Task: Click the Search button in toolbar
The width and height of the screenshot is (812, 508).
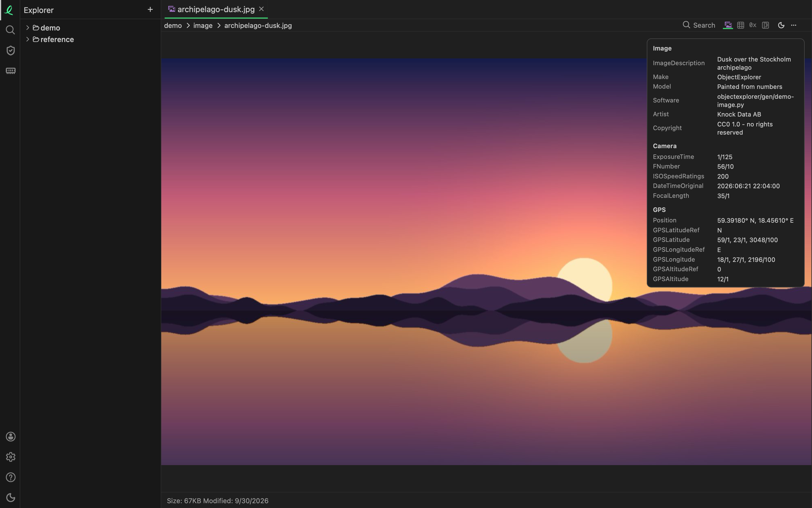Action: coord(699,25)
